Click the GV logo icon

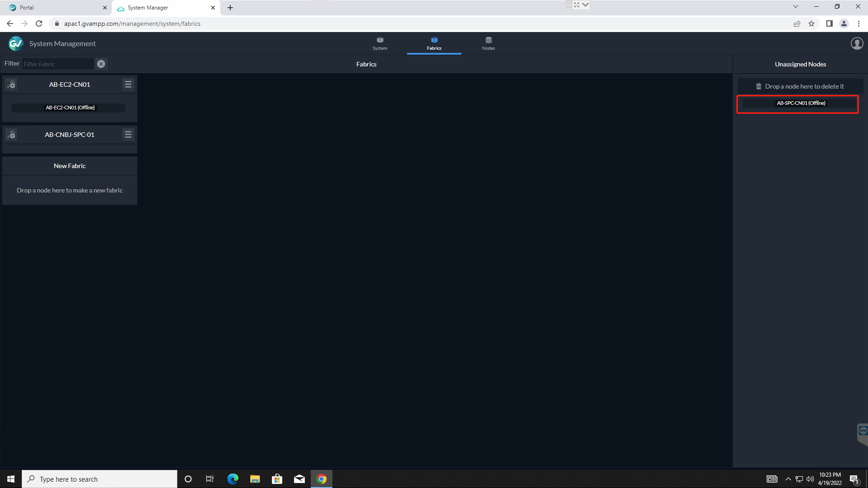pos(15,44)
